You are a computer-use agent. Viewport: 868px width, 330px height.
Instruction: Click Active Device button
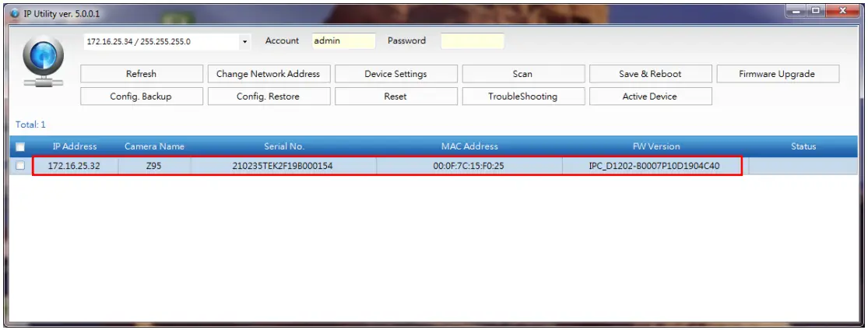[651, 97]
